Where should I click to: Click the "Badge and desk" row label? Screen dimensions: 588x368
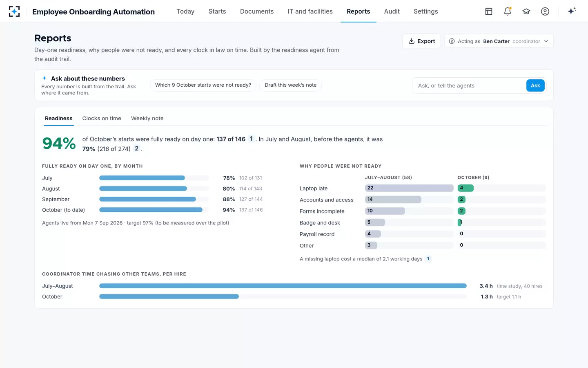tap(320, 223)
